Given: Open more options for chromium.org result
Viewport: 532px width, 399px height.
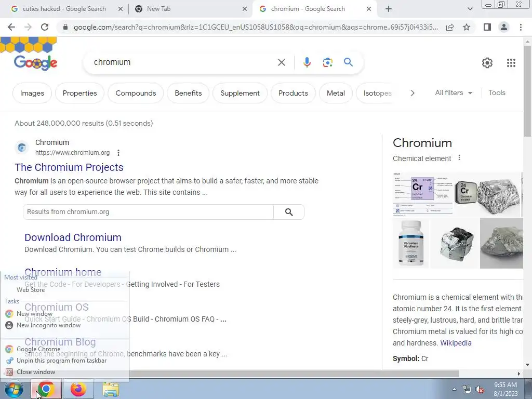Looking at the screenshot, I should tap(118, 153).
